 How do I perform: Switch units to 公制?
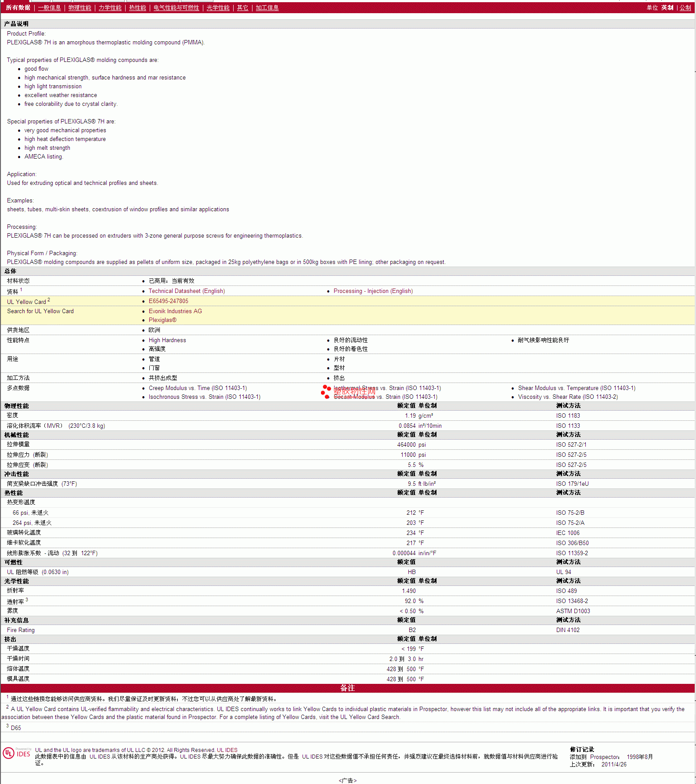click(685, 8)
